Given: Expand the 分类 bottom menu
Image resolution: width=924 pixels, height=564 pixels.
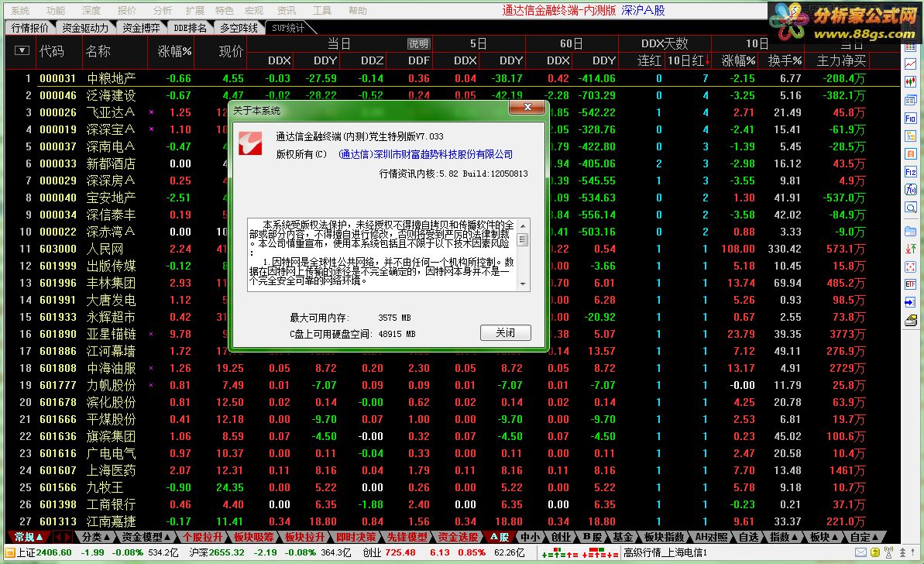Looking at the screenshot, I should click(x=96, y=537).
